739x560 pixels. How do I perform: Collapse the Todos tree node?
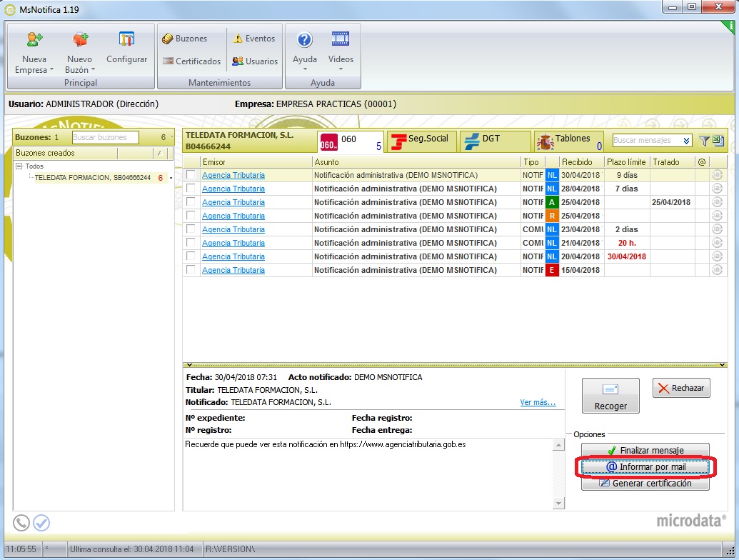(x=19, y=166)
